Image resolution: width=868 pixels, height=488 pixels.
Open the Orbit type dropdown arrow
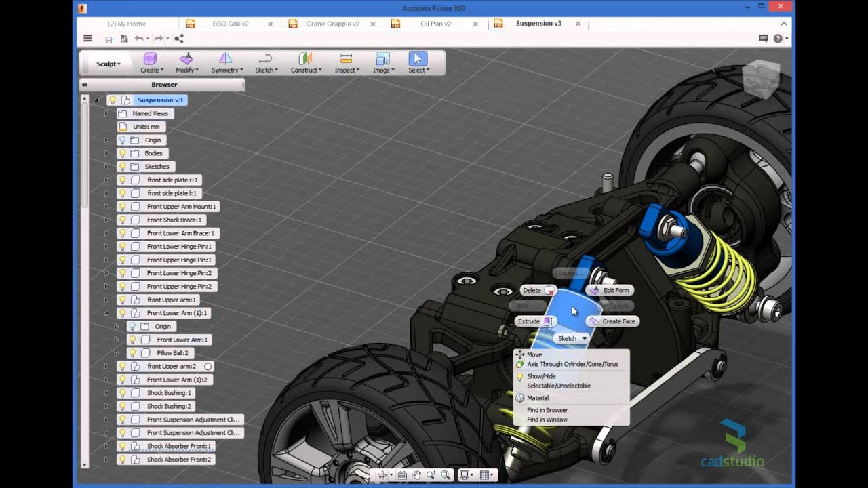click(x=391, y=476)
